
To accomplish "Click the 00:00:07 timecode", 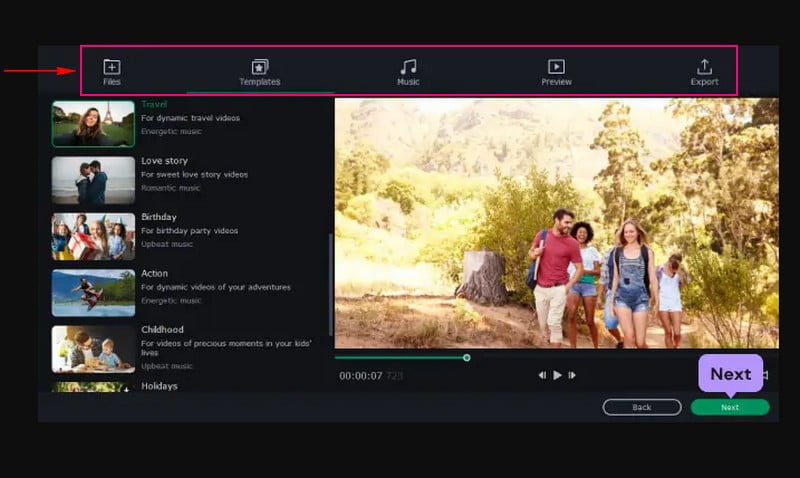I will (x=361, y=376).
